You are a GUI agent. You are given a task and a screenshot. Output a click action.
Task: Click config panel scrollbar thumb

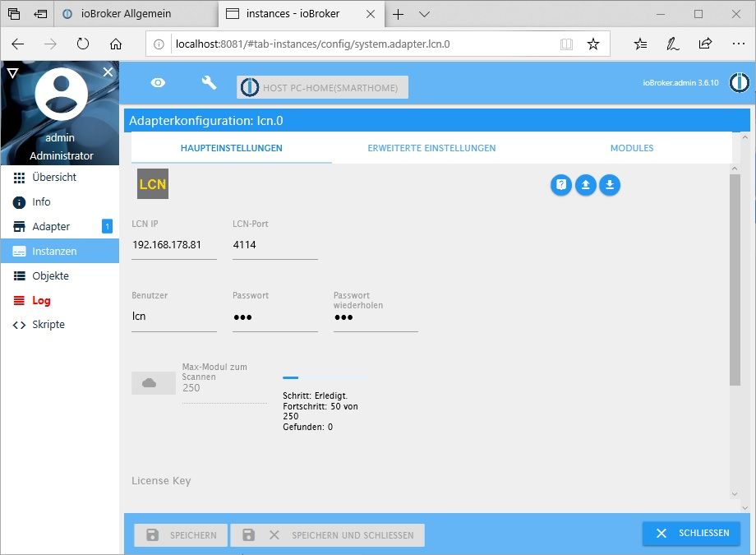click(735, 280)
